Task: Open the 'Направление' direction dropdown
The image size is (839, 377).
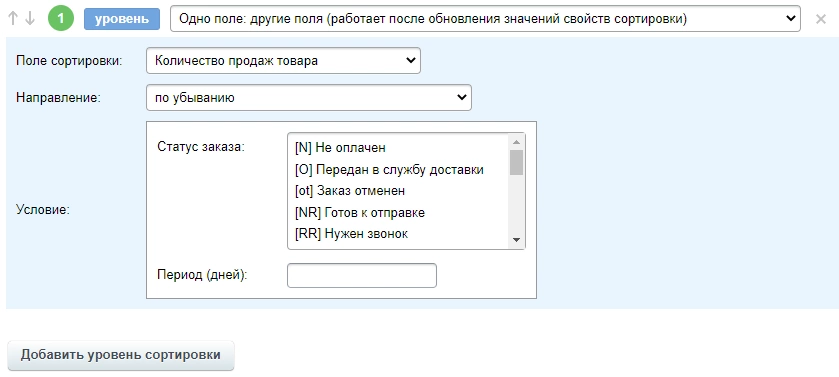Action: (x=309, y=98)
